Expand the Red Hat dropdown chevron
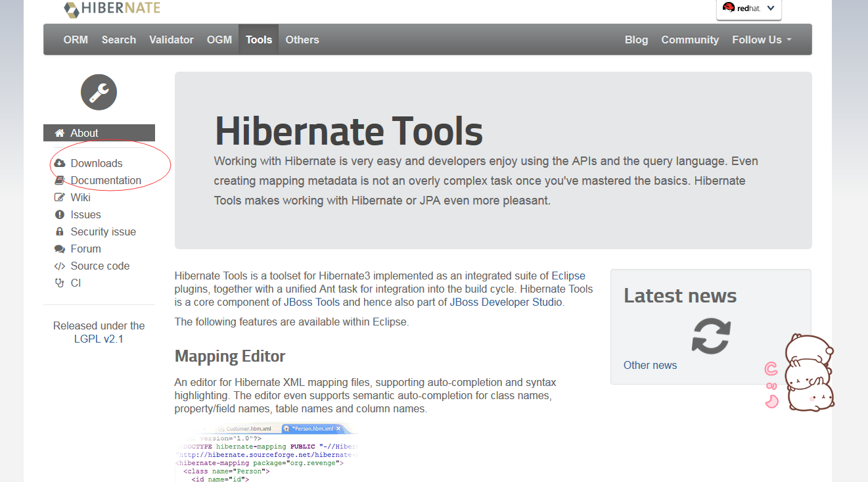 [771, 9]
